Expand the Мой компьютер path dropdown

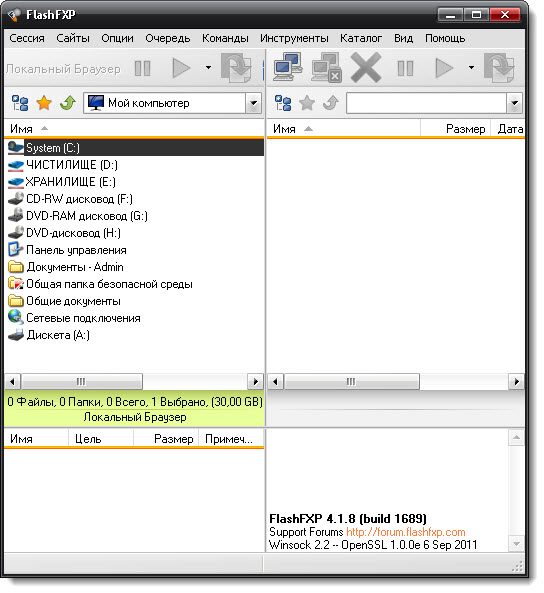253,103
